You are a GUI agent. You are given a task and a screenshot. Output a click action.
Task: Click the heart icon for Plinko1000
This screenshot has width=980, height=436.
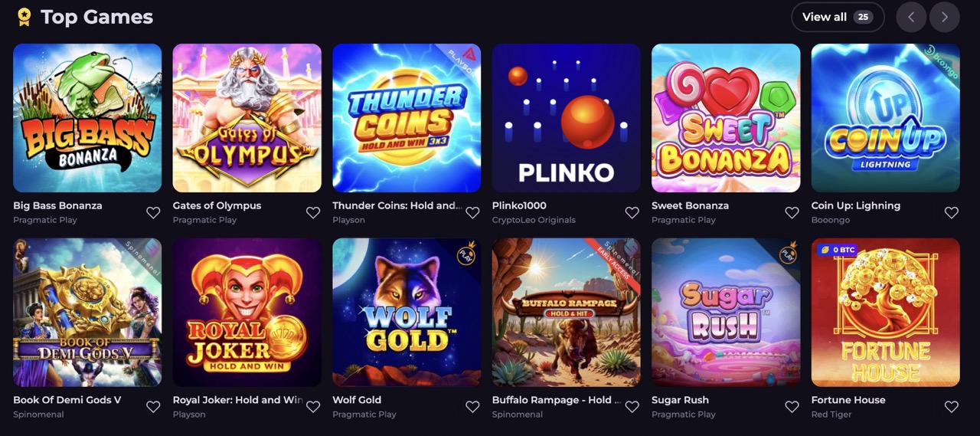pos(632,212)
